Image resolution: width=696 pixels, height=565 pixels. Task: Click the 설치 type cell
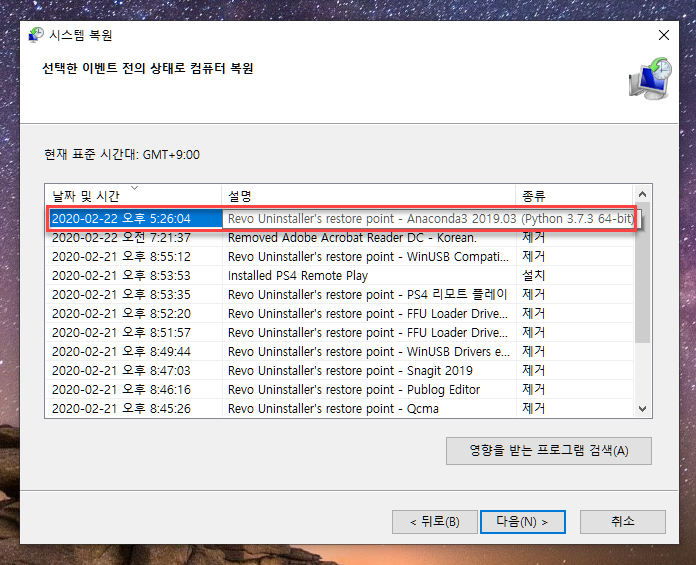pos(533,276)
